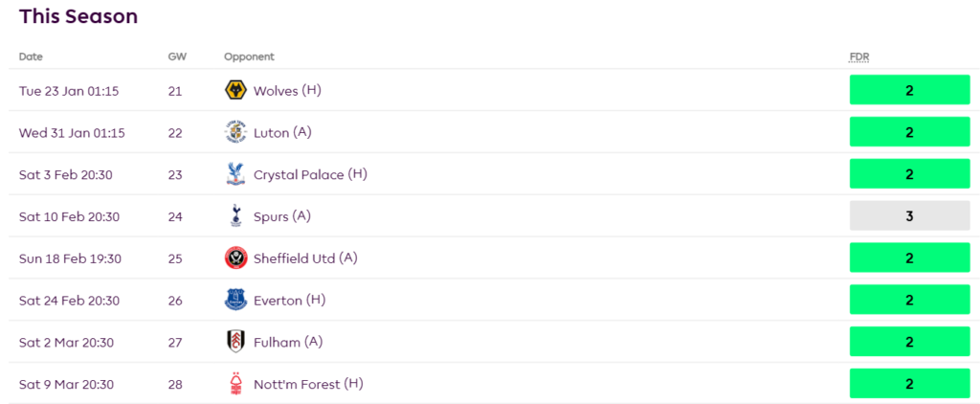
Task: Click the Luton club crest
Action: point(235,132)
